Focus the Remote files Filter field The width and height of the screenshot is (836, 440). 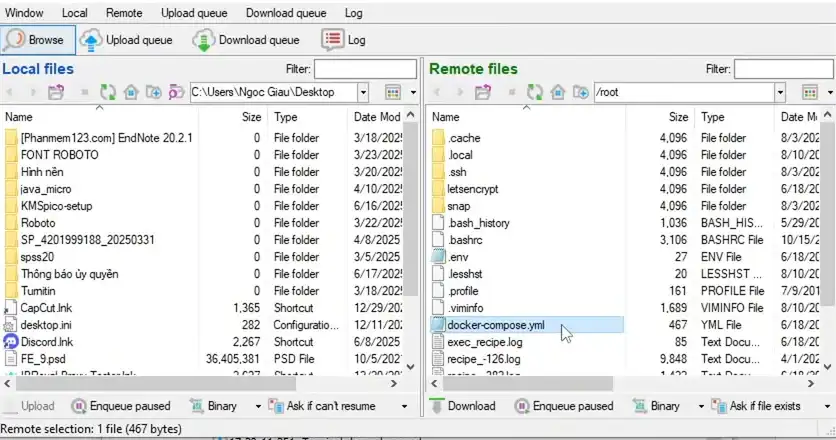784,69
